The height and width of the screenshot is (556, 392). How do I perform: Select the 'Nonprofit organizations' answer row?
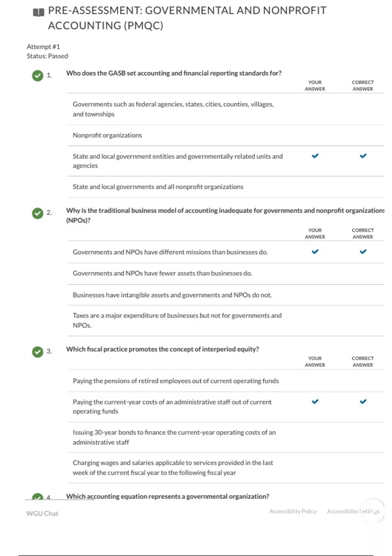coord(107,135)
